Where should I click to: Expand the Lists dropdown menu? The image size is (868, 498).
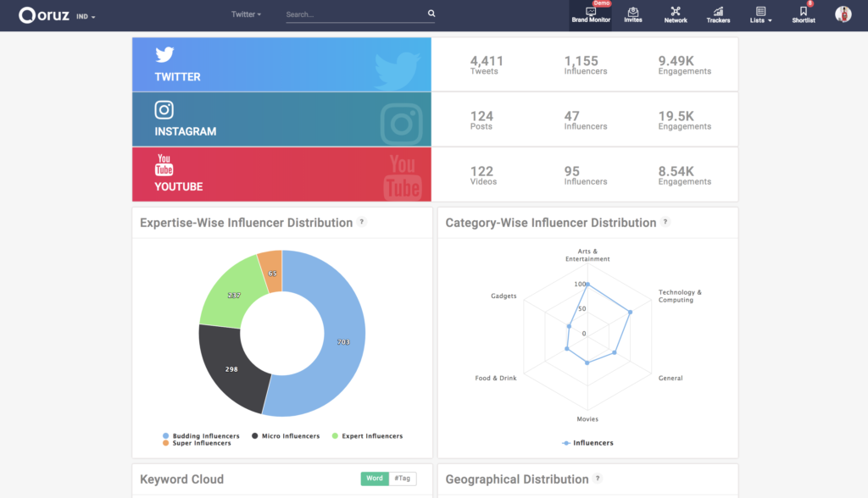760,15
